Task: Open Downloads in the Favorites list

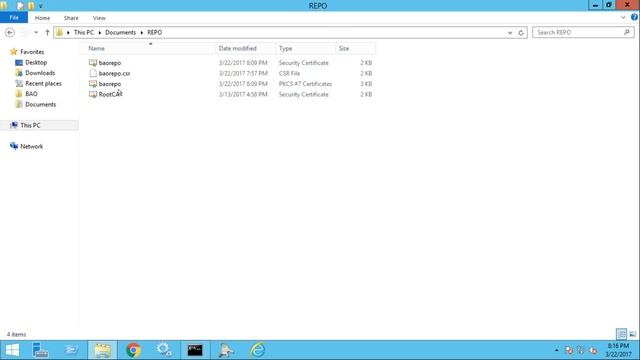Action: point(40,73)
